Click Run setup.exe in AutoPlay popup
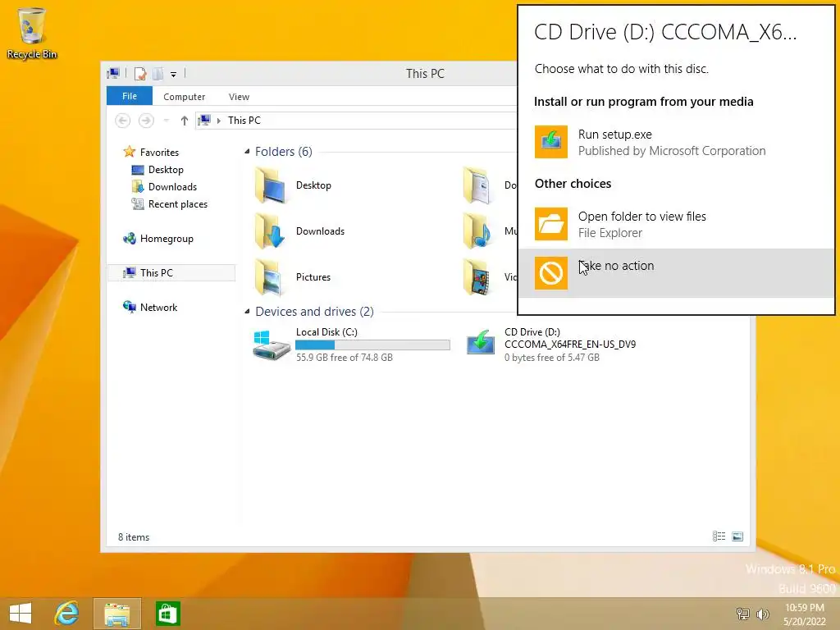840x630 pixels. [x=676, y=143]
